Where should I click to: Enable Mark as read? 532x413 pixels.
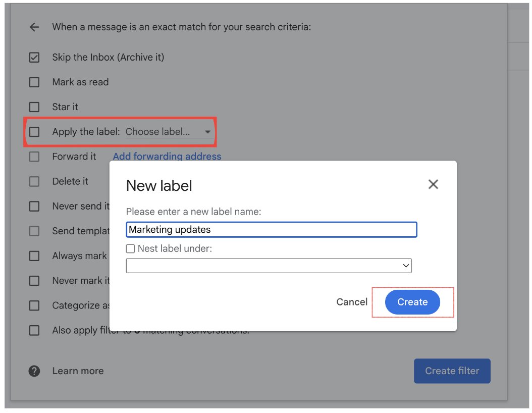pos(34,82)
